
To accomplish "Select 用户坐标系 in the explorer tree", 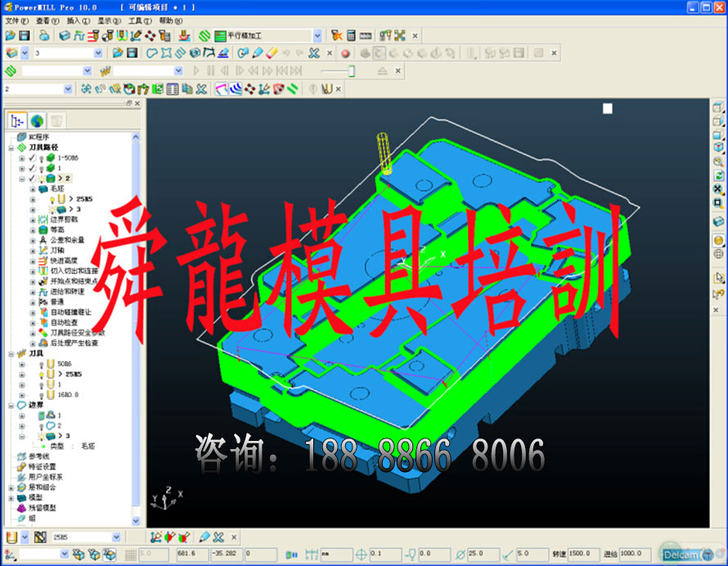I will pos(46,476).
